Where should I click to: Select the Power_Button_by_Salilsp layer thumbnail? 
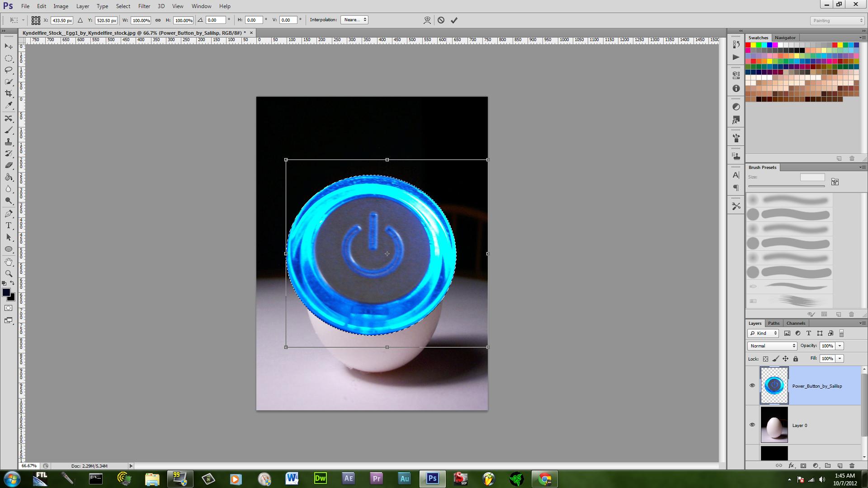774,385
